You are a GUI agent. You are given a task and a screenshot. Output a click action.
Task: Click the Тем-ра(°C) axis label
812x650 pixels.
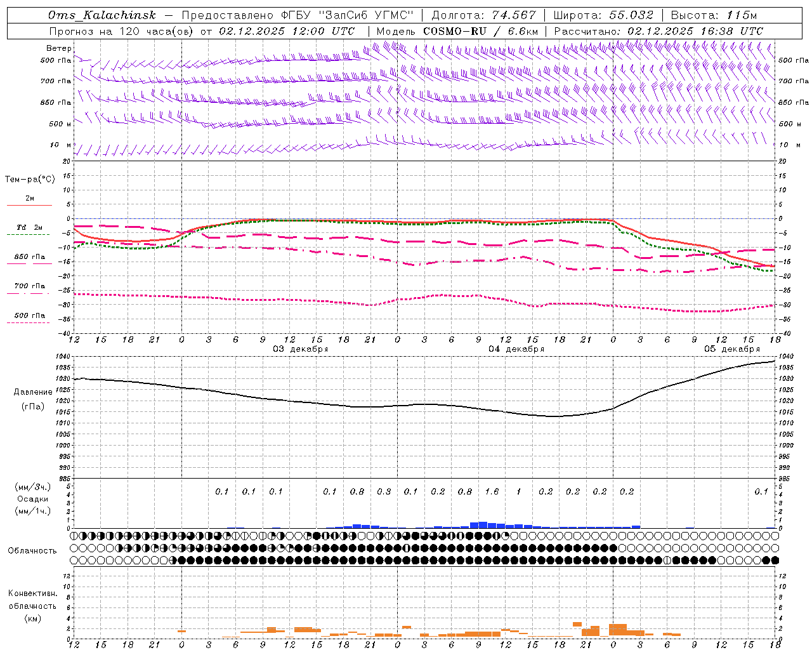(30, 180)
